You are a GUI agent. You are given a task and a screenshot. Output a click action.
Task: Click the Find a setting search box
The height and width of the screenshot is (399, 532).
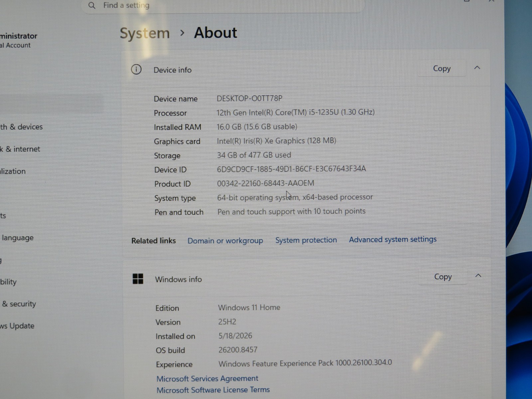click(223, 6)
